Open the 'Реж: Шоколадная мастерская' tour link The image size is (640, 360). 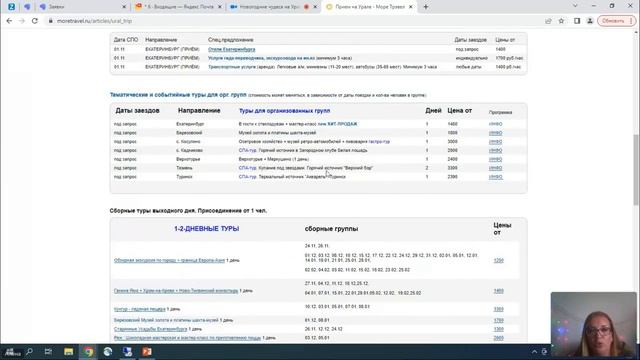click(187, 338)
